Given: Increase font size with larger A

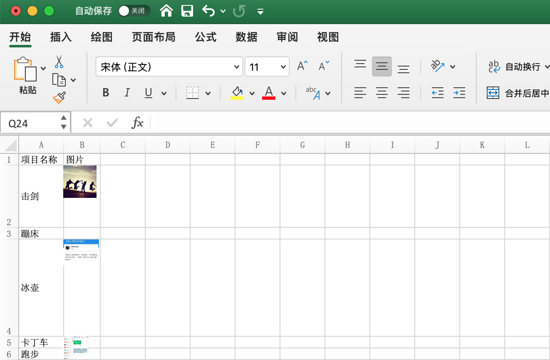Looking at the screenshot, I should point(302,66).
